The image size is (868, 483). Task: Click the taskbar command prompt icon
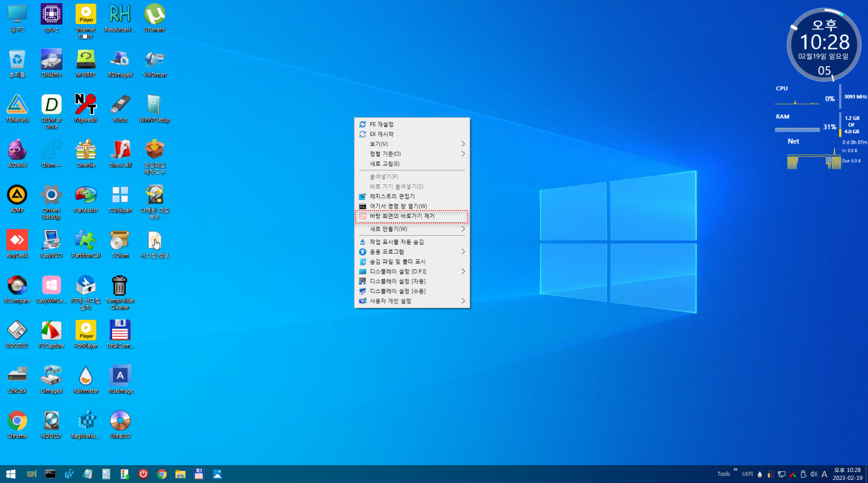pos(50,474)
